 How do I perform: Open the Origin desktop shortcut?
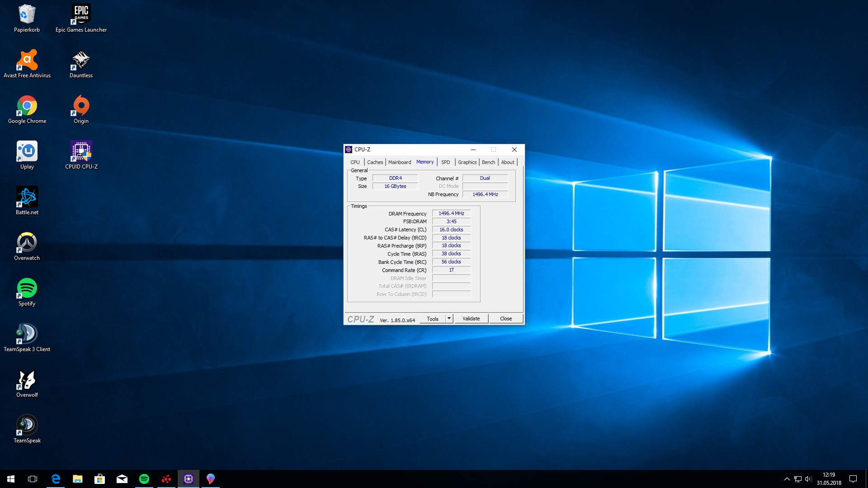click(81, 106)
